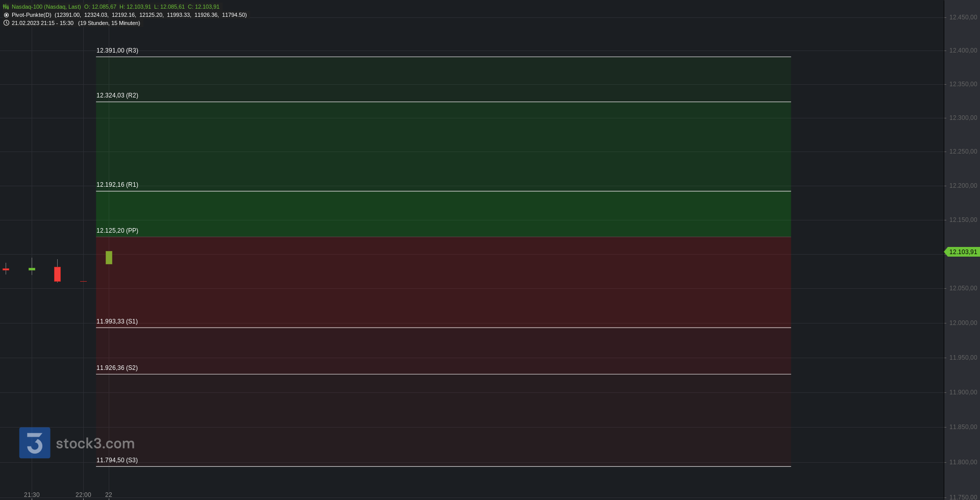Screen dimensions: 980x500
Task: Select the 12.324,03 (R2) pivot label
Action: [117, 95]
